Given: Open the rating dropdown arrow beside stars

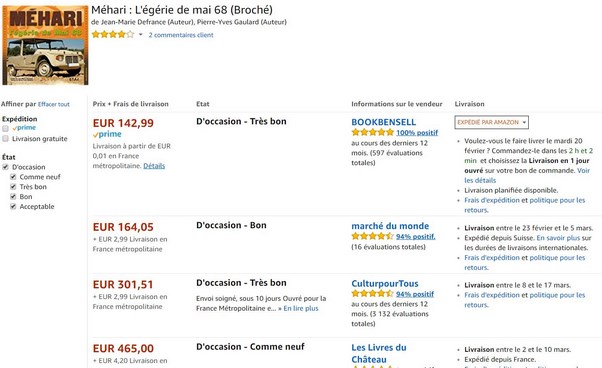Looking at the screenshot, I should pos(141,35).
